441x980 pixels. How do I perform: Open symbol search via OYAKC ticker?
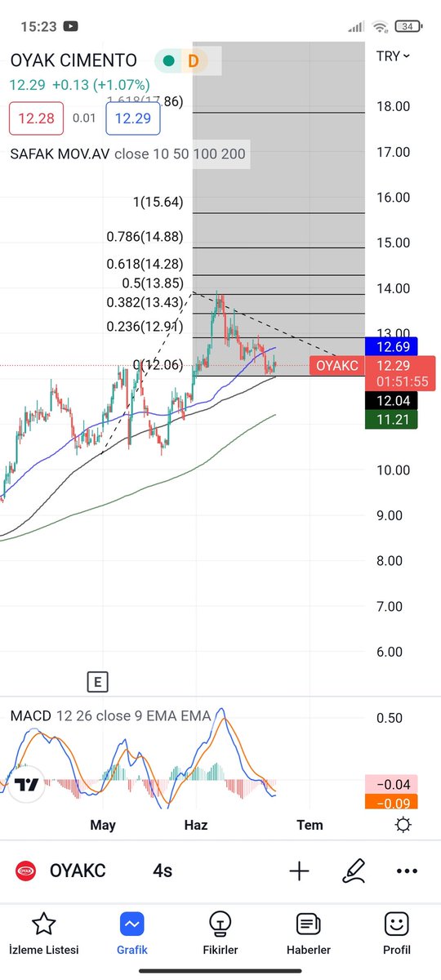[78, 871]
